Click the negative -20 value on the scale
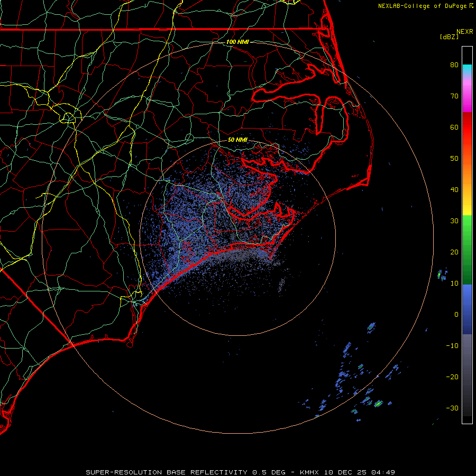This screenshot has height=476, width=476. pos(452,377)
